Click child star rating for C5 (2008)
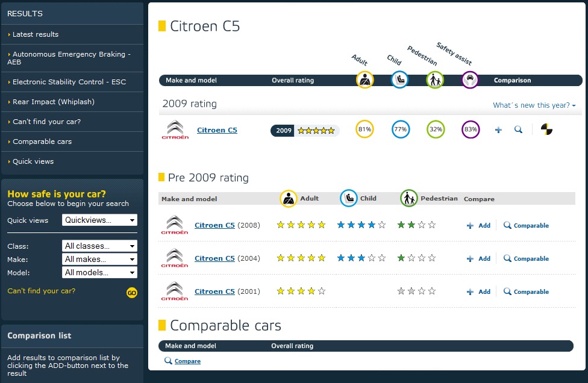 (361, 225)
